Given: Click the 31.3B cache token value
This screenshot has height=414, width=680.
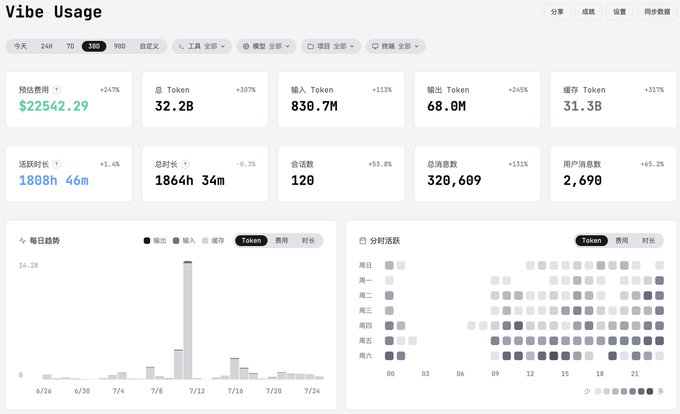Looking at the screenshot, I should tap(582, 106).
